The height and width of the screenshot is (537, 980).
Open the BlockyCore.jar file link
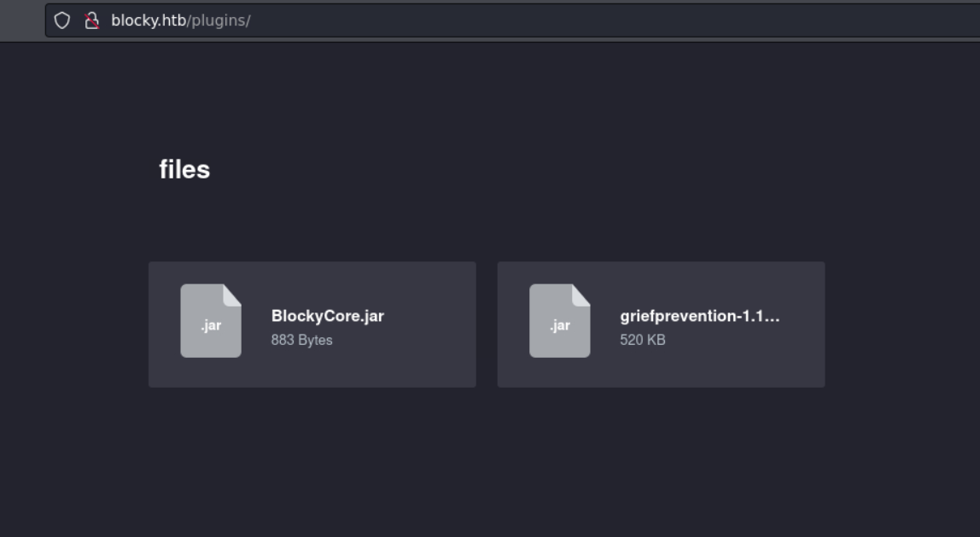point(328,316)
